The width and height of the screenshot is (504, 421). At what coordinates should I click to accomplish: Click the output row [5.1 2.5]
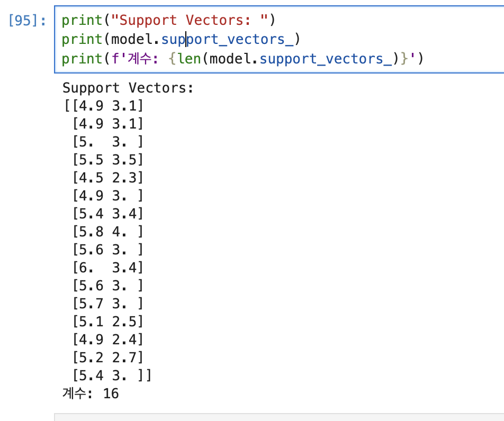(107, 322)
